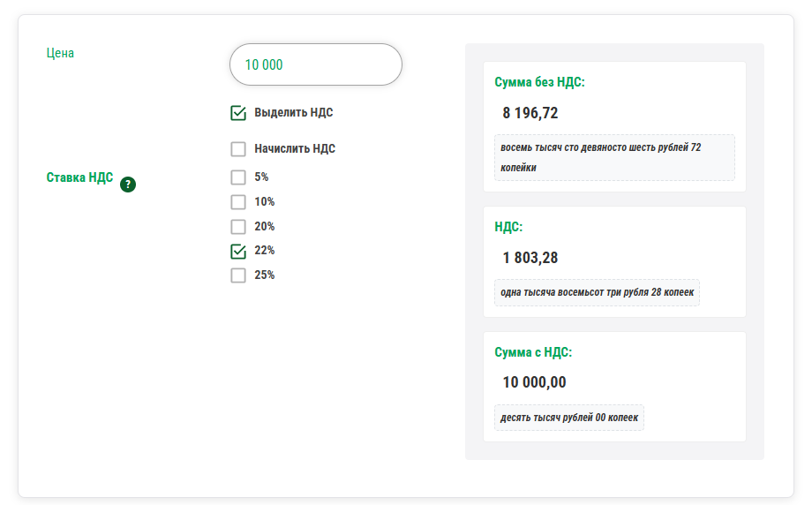The height and width of the screenshot is (505, 812).
Task: Click the Ставка НДС label
Action: (79, 177)
